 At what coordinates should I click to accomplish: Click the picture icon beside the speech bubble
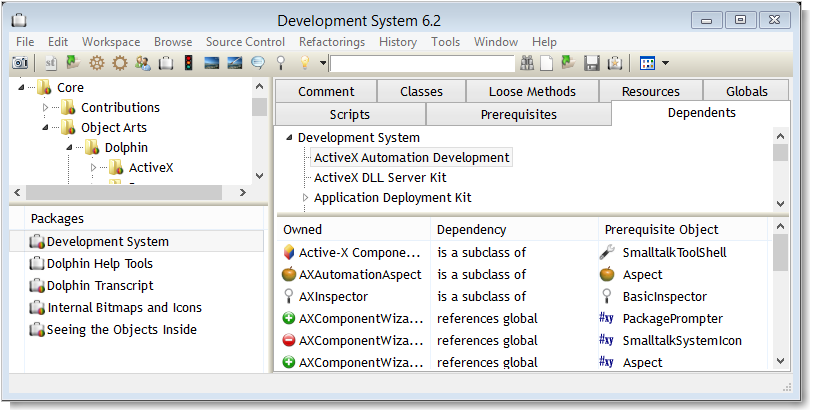coord(235,63)
